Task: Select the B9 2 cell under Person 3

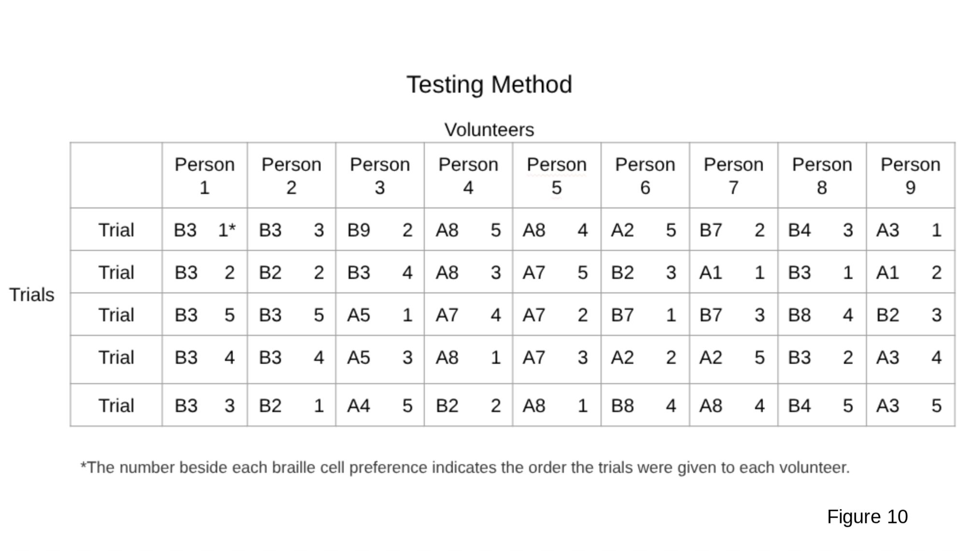Action: point(380,230)
